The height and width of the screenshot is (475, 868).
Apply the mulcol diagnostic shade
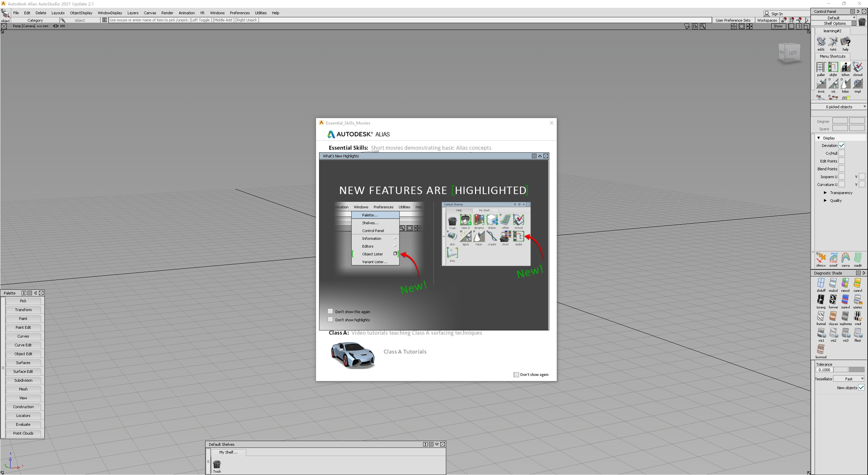[x=833, y=283]
